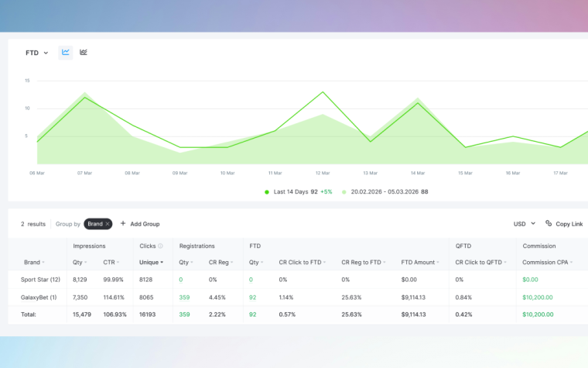Sort by Registrations Qty column
The width and height of the screenshot is (588, 368).
click(186, 262)
